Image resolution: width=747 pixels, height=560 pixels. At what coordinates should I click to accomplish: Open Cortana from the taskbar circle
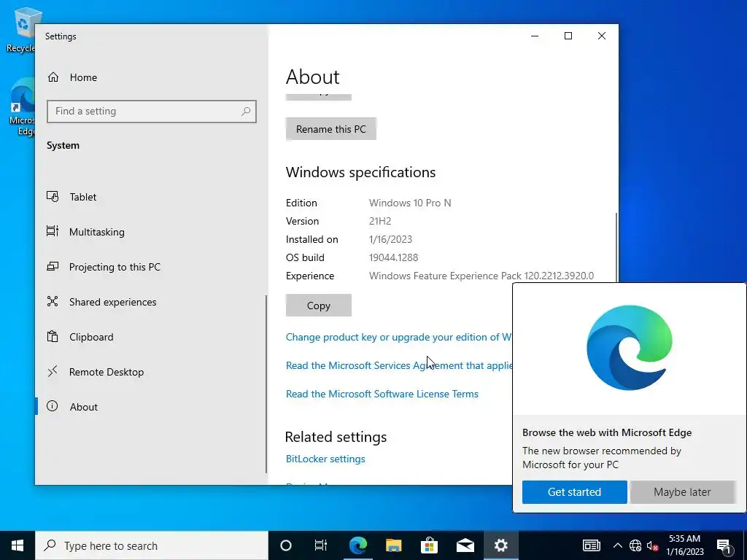coord(286,545)
